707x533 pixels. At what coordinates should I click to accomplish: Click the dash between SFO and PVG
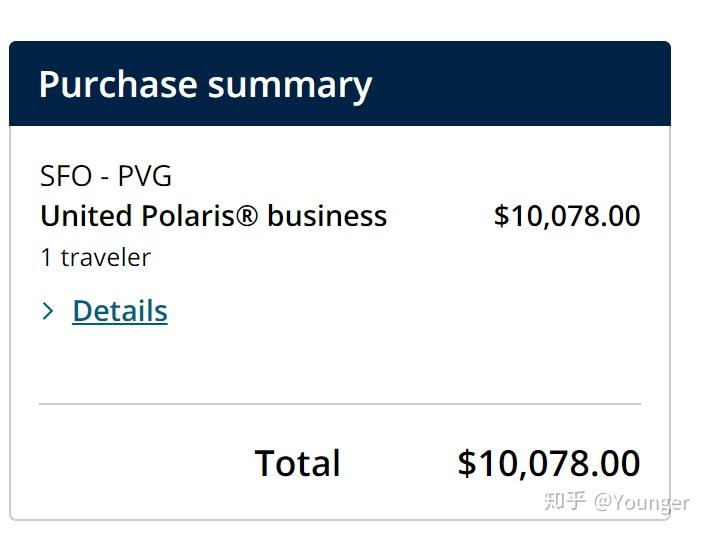coord(105,177)
